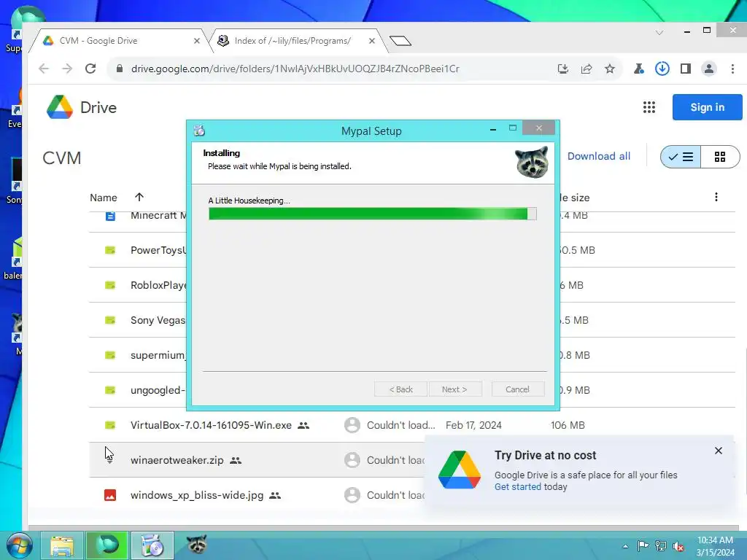Toggle the browser side panel icon

pyautogui.click(x=686, y=69)
